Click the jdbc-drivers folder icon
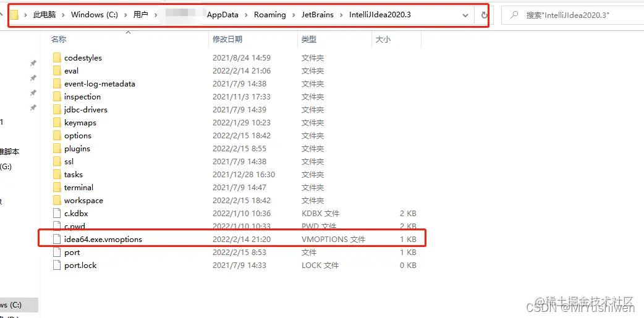The width and height of the screenshot is (644, 318). (57, 109)
